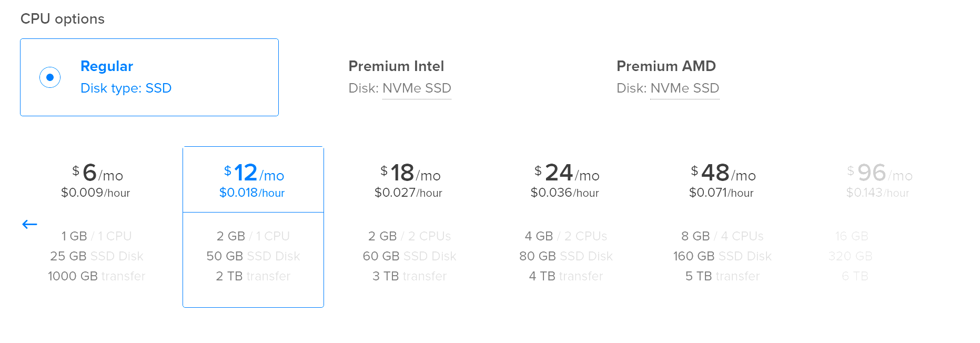
Task: Click the 4 GB / 2 CPUs specs
Action: pyautogui.click(x=566, y=236)
